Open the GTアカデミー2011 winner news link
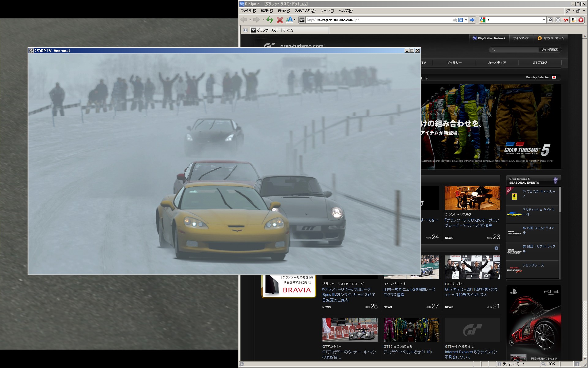Image resolution: width=588 pixels, height=368 pixels. tap(471, 292)
